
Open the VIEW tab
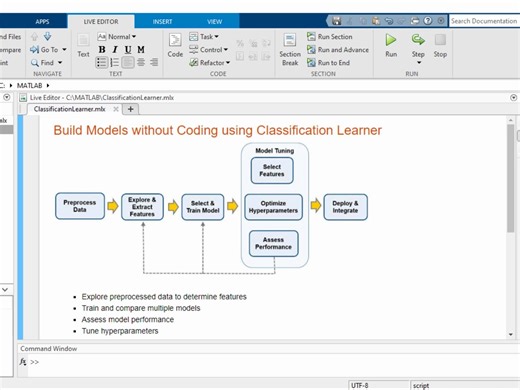click(214, 22)
